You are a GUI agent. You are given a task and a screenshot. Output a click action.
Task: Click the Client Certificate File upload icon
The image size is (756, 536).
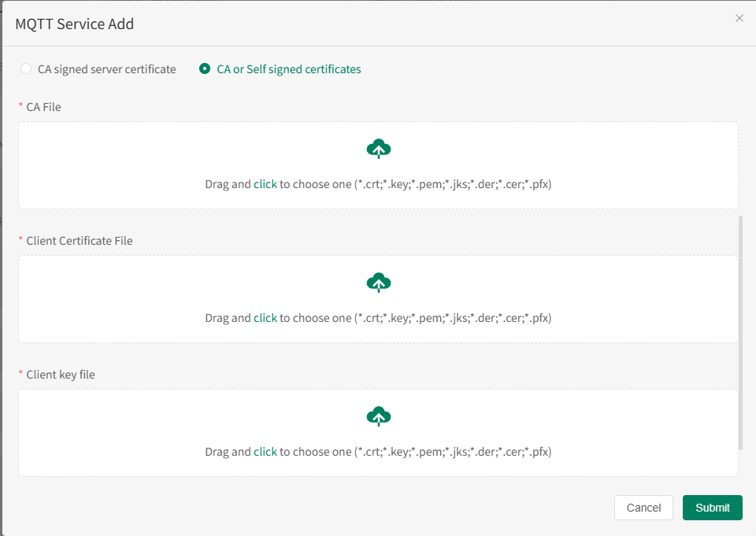pyautogui.click(x=379, y=282)
